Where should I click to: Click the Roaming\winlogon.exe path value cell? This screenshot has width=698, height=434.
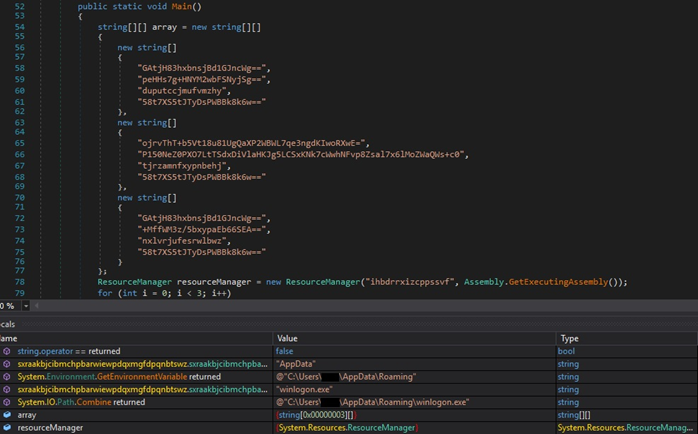(x=372, y=402)
